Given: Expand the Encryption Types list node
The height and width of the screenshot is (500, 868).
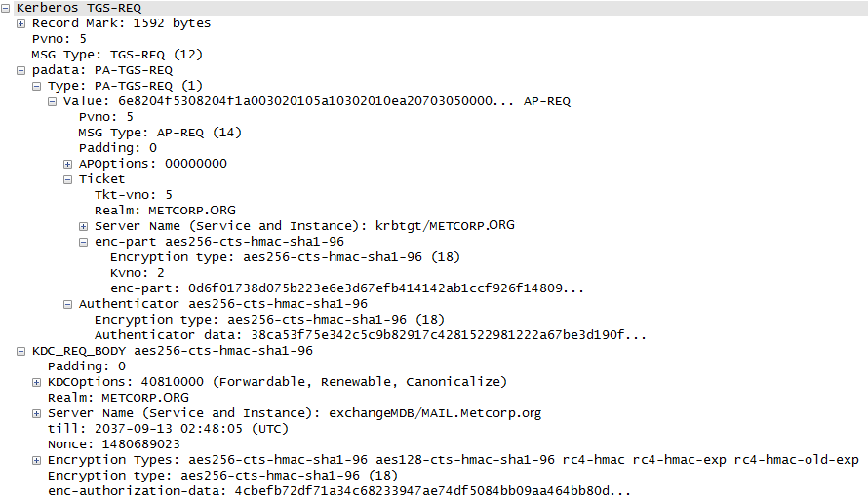Looking at the screenshot, I should pos(37,460).
